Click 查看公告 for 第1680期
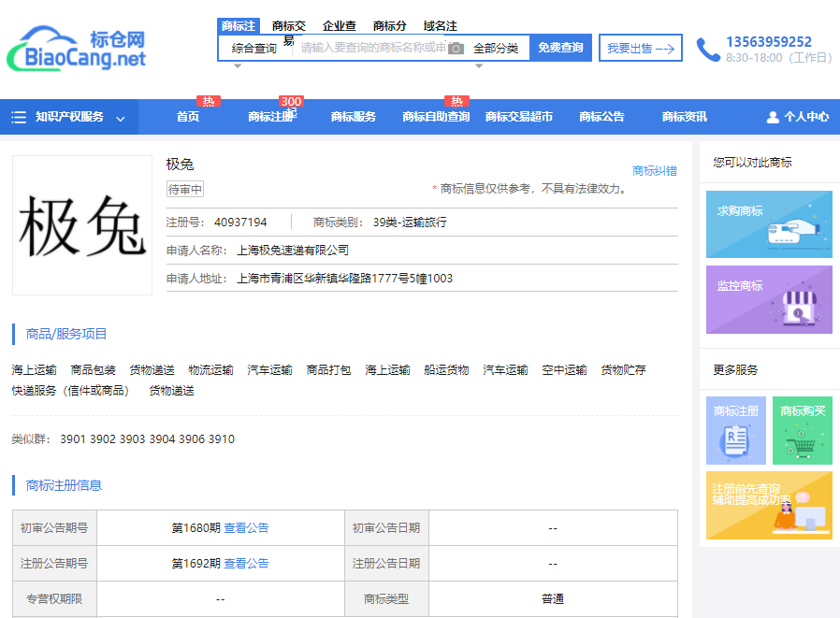This screenshot has height=618, width=840. tap(246, 528)
